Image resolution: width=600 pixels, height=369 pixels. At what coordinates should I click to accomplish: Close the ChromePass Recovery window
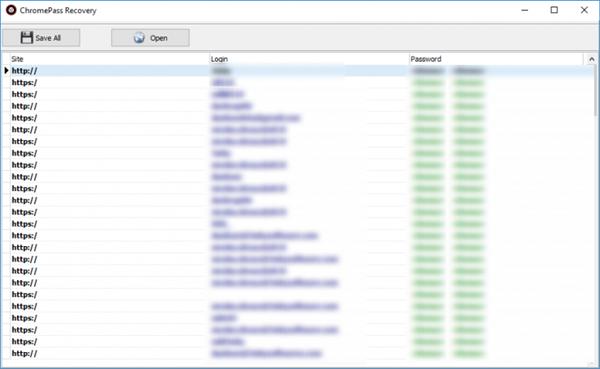coord(584,10)
